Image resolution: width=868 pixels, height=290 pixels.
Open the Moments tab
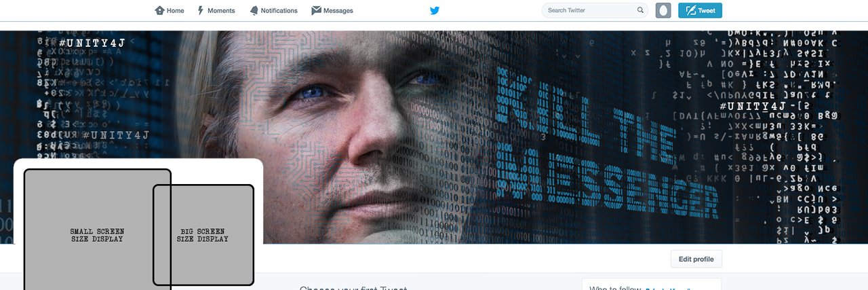tap(216, 10)
